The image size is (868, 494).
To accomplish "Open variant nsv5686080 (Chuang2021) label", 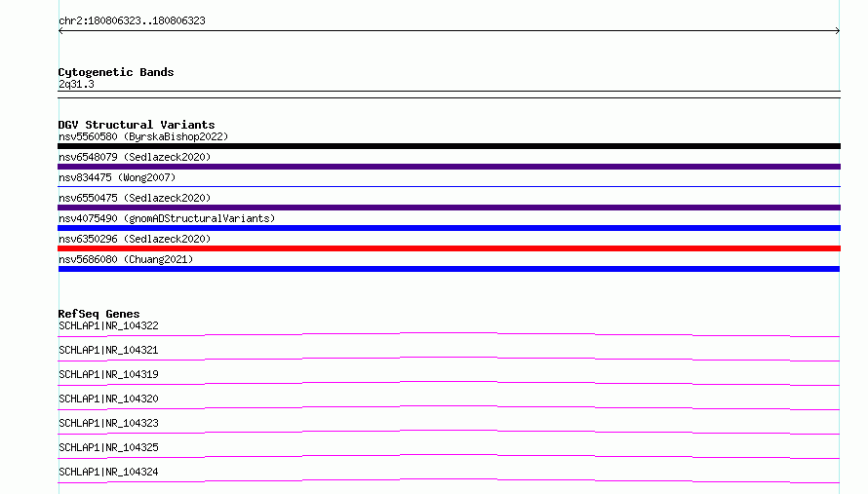I will 126,259.
